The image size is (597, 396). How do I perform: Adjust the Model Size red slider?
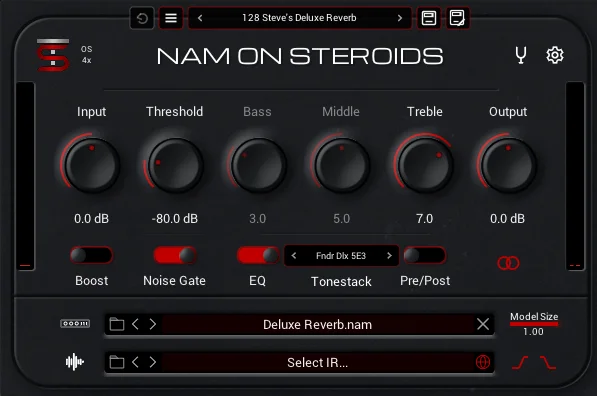pyautogui.click(x=534, y=324)
